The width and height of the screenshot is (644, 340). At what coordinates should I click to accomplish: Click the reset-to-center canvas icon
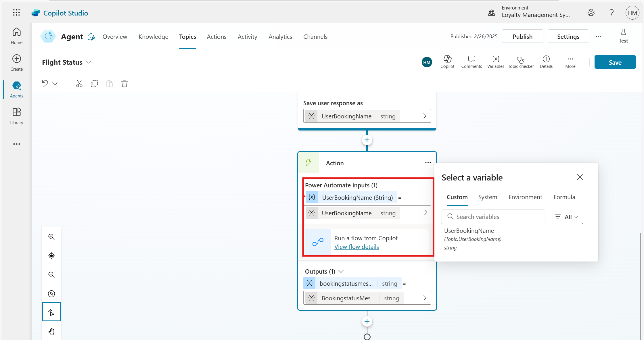pos(51,256)
